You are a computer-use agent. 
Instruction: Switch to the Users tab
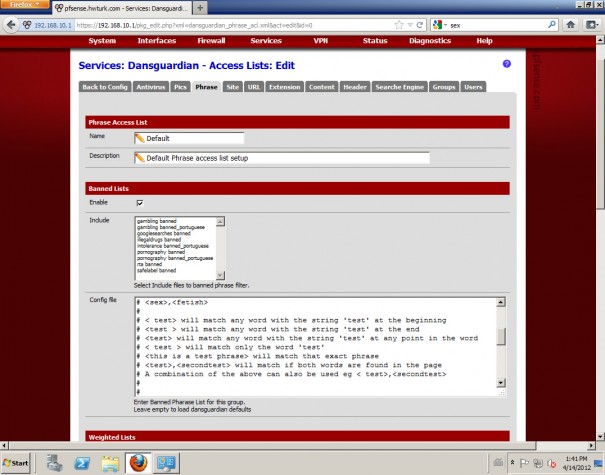pyautogui.click(x=473, y=87)
